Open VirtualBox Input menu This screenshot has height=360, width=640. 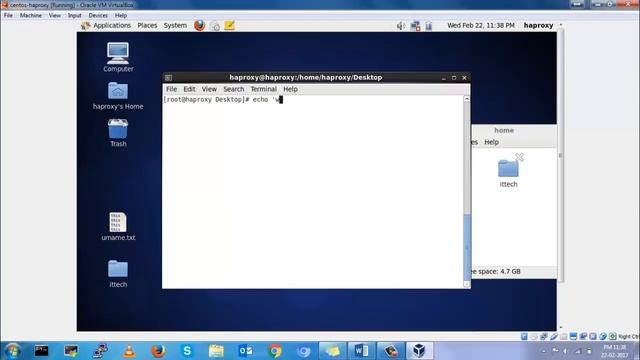coord(74,16)
